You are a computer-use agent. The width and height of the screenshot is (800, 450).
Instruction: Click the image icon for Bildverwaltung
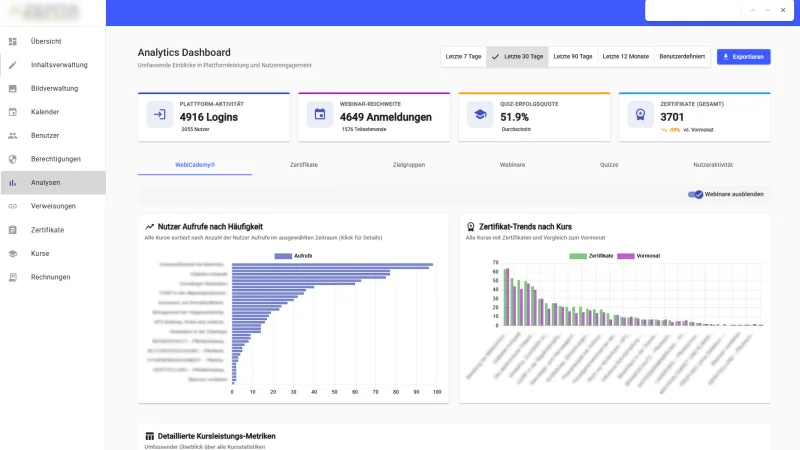point(13,88)
